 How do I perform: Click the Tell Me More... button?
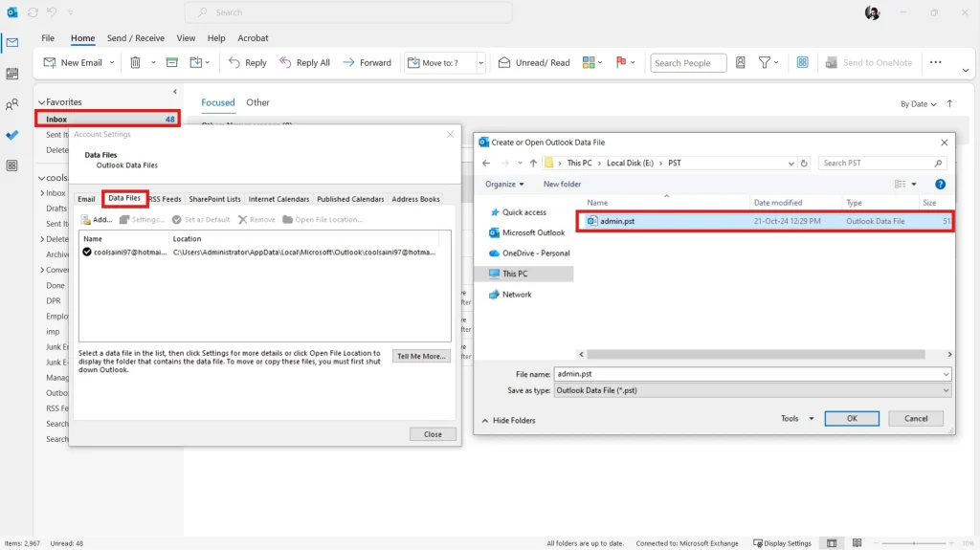[x=421, y=356]
